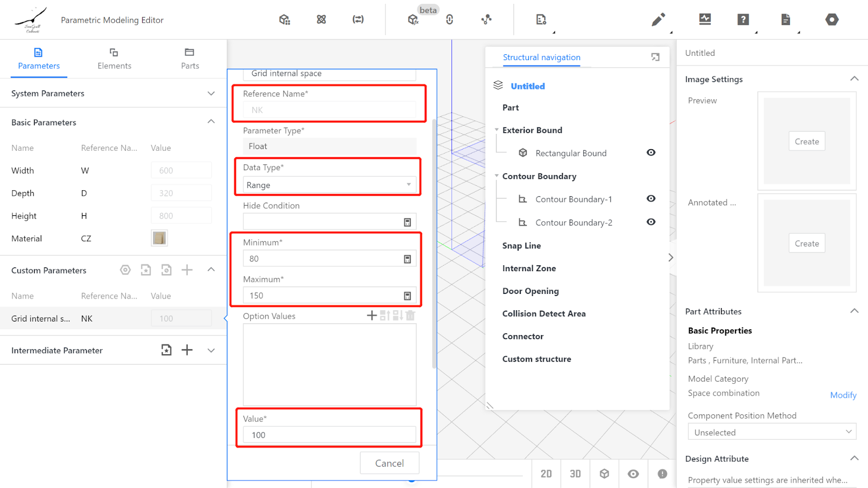Image resolution: width=868 pixels, height=488 pixels.
Task: Toggle visibility of Contour Boundary-1
Action: click(x=651, y=199)
